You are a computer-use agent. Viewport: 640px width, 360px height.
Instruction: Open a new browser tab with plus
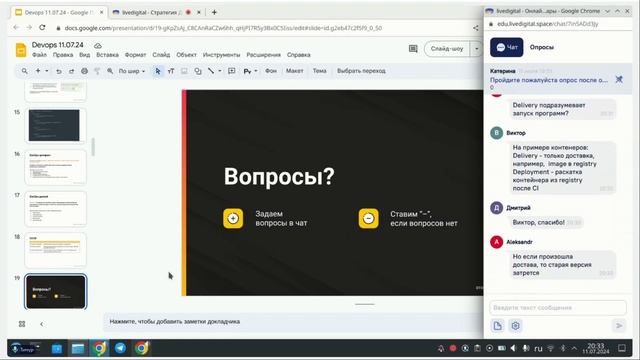(214, 12)
